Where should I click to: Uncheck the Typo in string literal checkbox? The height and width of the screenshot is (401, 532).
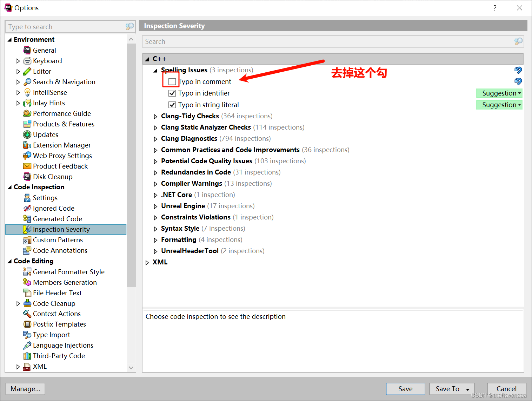(x=172, y=105)
